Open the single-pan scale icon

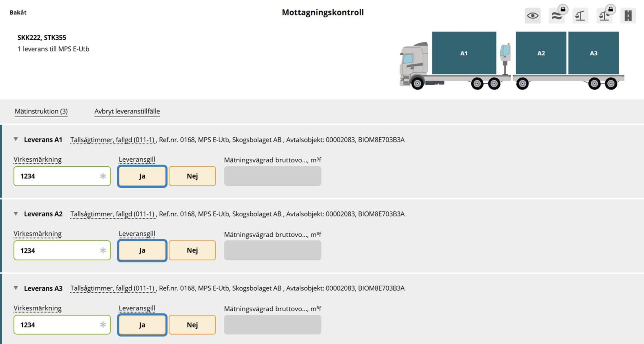pos(580,16)
